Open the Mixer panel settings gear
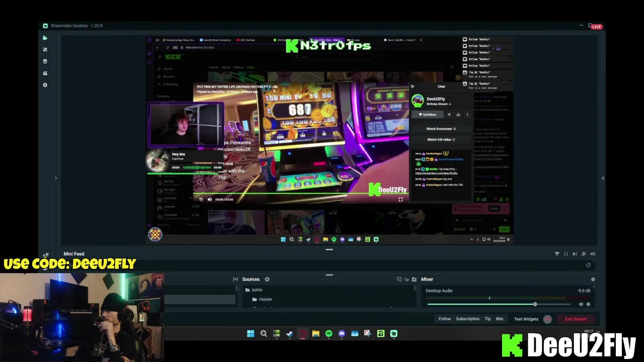 pos(593,279)
